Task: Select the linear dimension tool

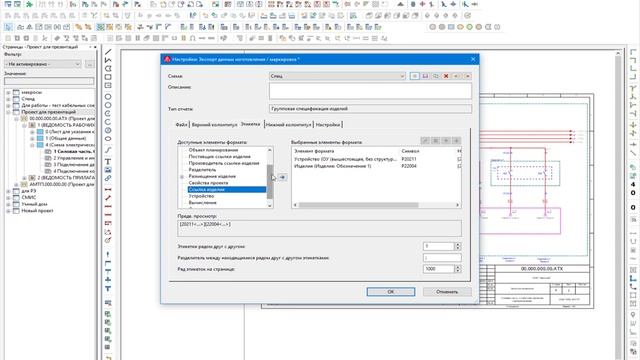Action: pos(108,190)
